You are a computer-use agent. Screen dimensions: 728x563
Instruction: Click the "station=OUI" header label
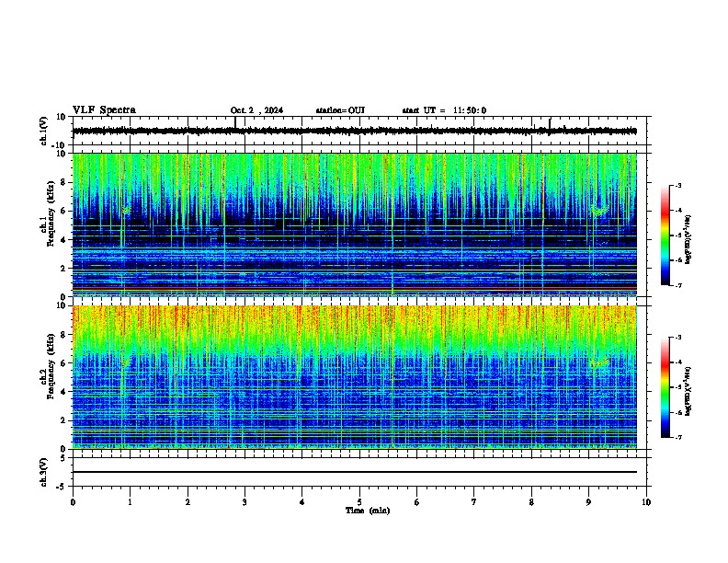[340, 110]
